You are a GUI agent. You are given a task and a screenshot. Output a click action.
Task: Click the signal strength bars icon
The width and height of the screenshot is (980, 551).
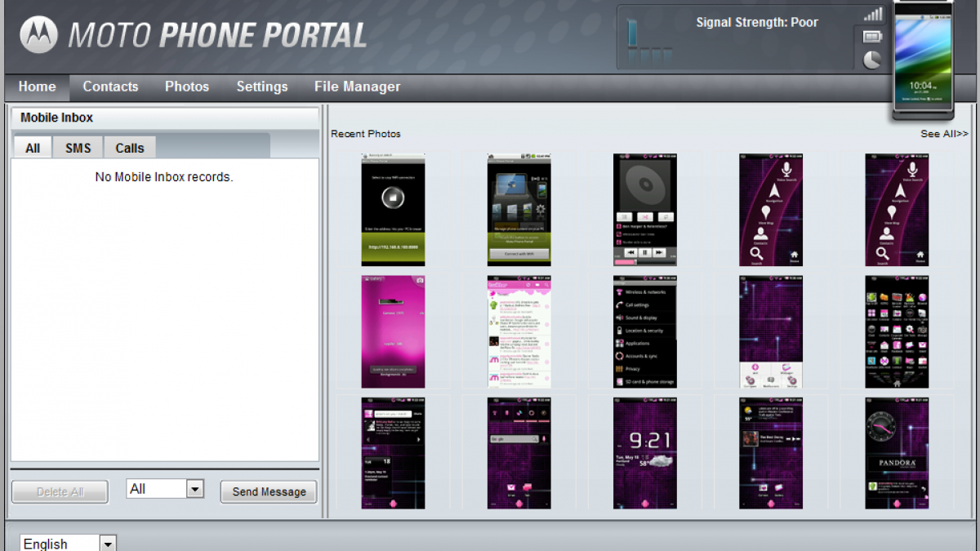pos(873,15)
